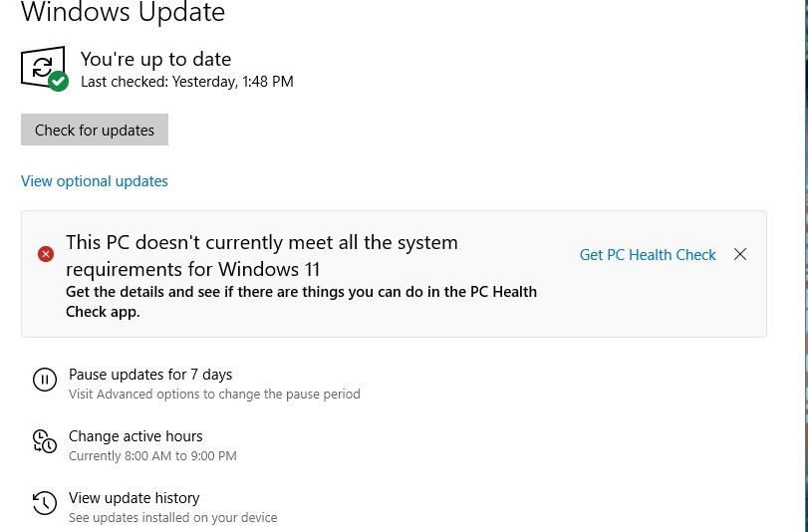Click the Windows Update sync status icon

coord(41,66)
